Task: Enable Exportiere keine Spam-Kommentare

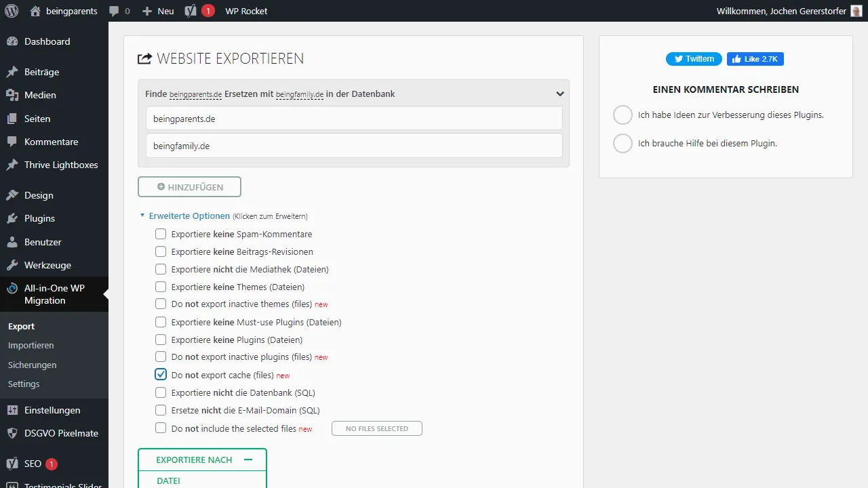Action: (x=161, y=234)
